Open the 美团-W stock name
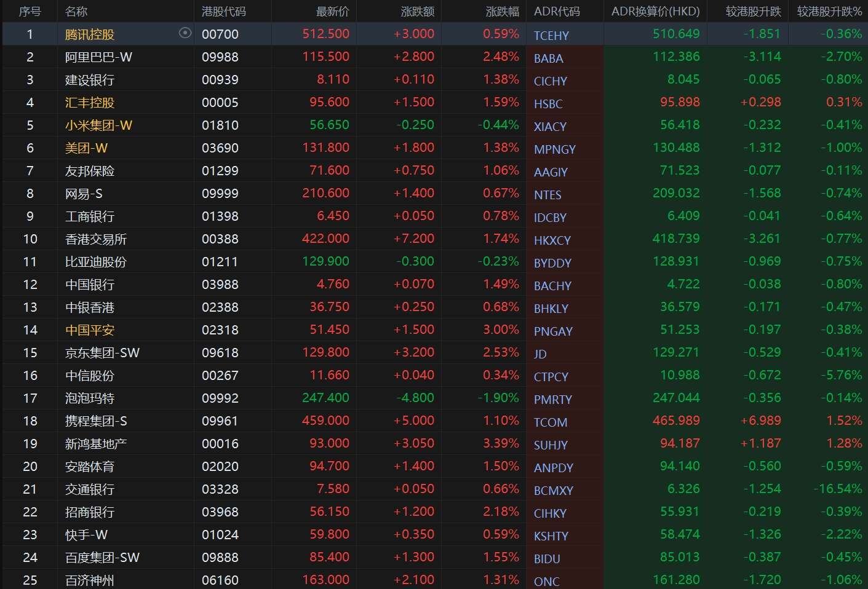This screenshot has height=589, width=868. tap(86, 148)
